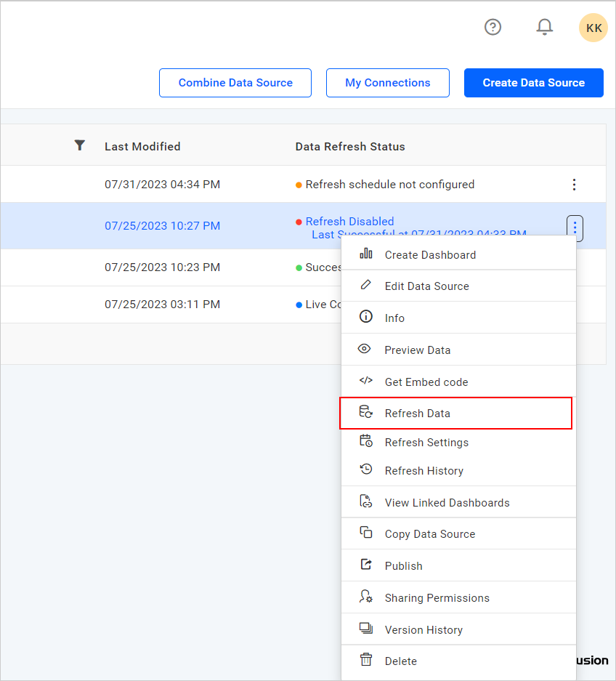This screenshot has height=681, width=616.
Task: Click the Edit Data Source pencil icon
Action: pos(366,285)
